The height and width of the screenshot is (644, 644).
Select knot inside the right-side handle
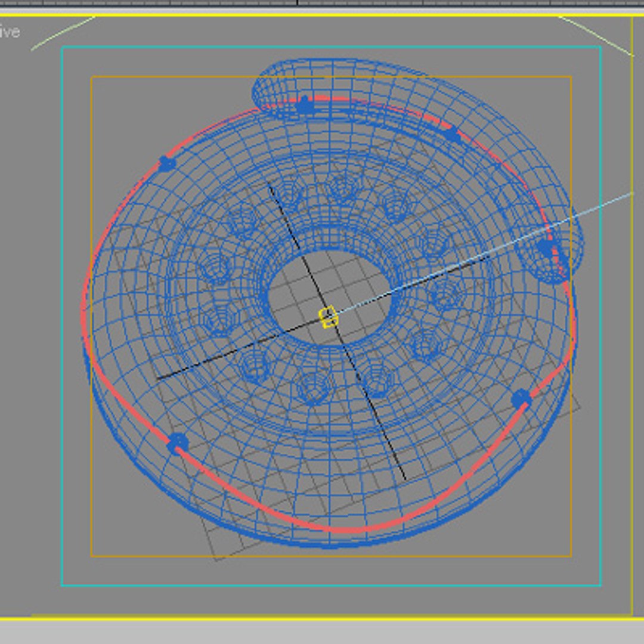[546, 248]
